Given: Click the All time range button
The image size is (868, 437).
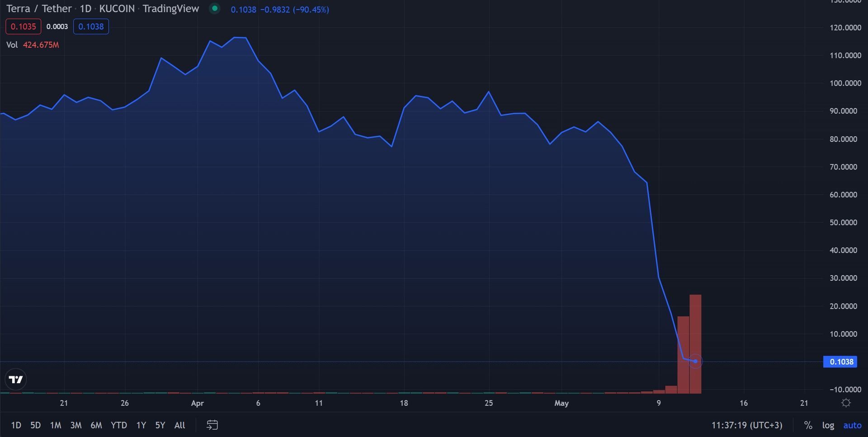Looking at the screenshot, I should (x=179, y=425).
